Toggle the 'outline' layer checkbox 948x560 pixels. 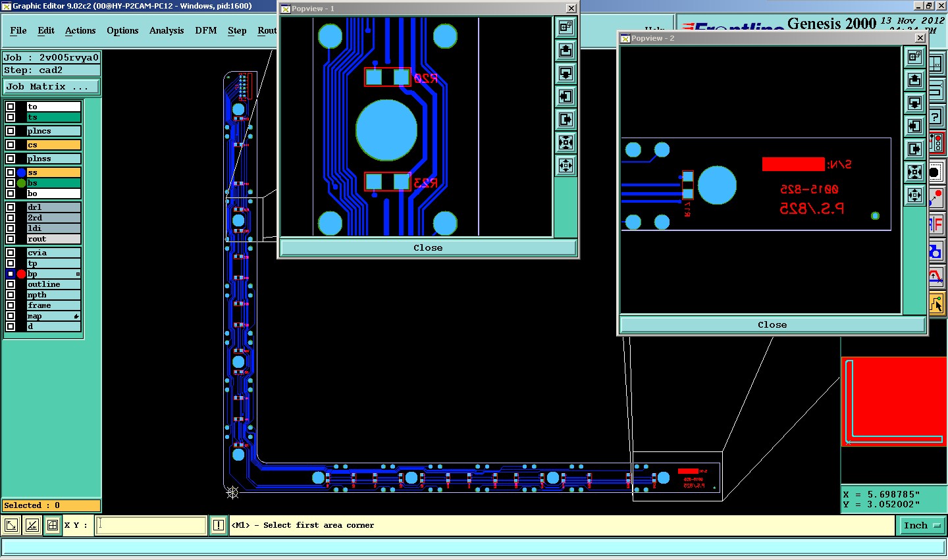(11, 284)
